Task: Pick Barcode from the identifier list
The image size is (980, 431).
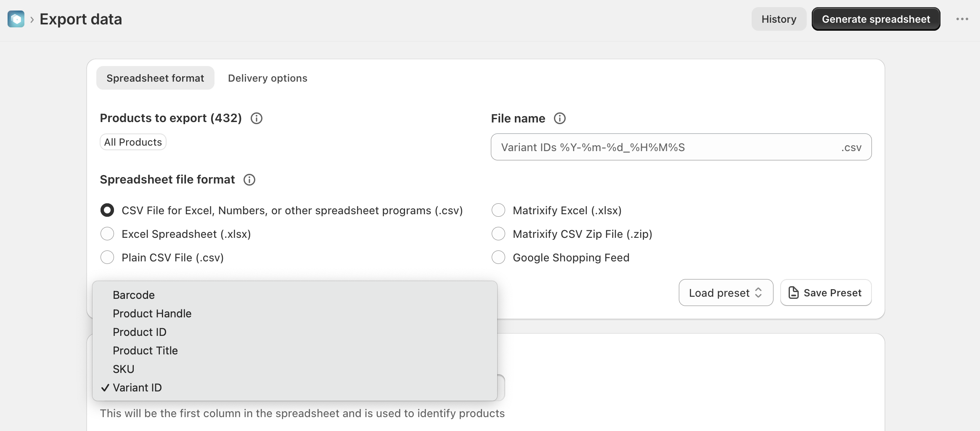Action: coord(294,295)
